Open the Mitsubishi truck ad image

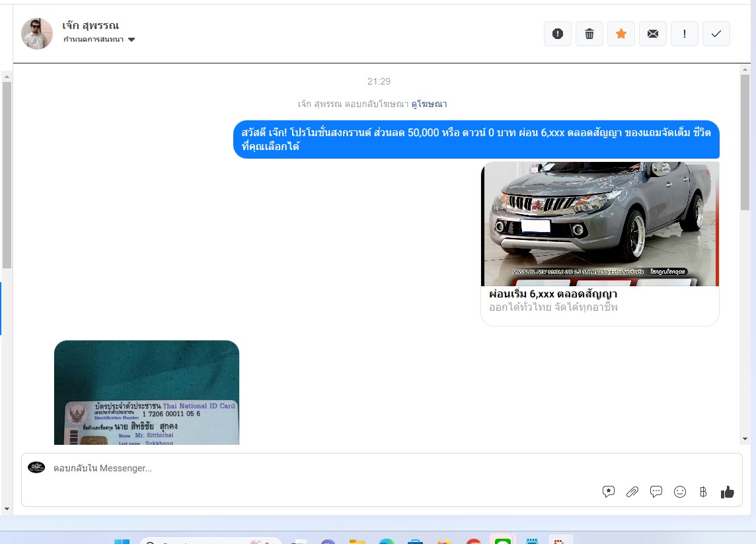click(599, 223)
